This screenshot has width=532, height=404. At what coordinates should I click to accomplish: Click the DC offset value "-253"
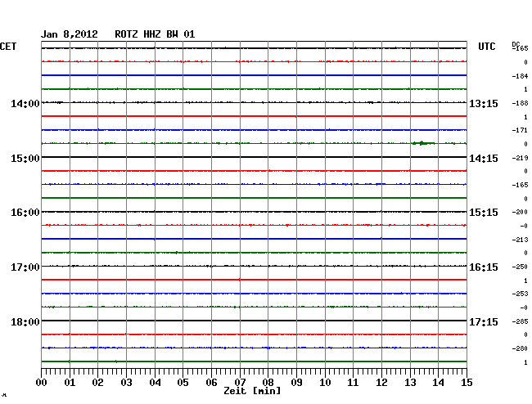tap(520, 294)
